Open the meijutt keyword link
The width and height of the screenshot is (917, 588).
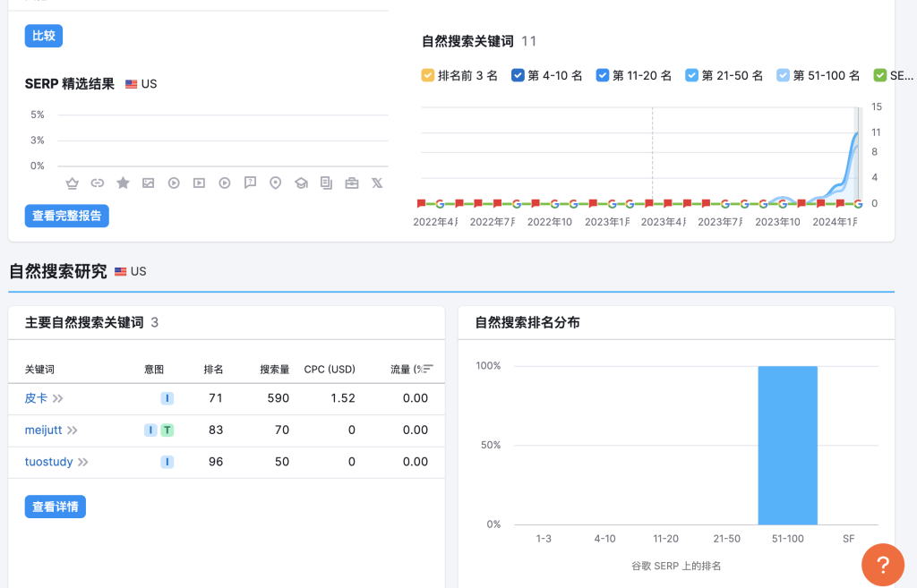43,430
